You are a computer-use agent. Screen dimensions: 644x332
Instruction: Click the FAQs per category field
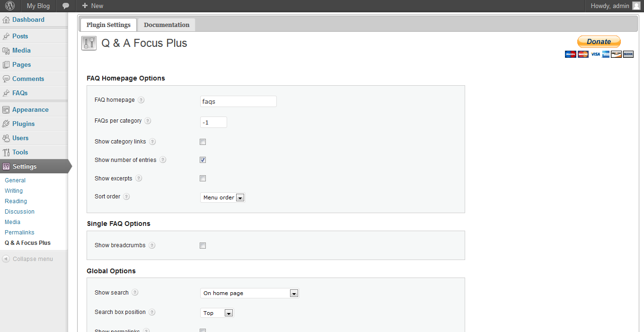213,122
